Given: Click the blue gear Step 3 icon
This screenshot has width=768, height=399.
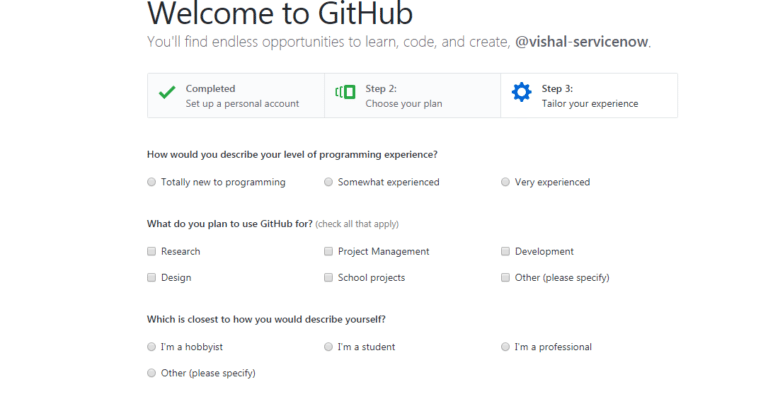Looking at the screenshot, I should tap(521, 92).
